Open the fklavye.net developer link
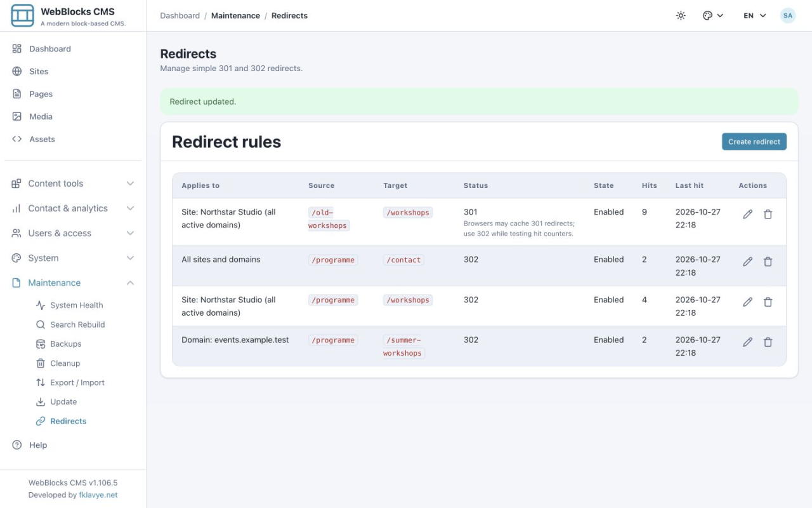Image resolution: width=812 pixels, height=508 pixels. click(98, 495)
